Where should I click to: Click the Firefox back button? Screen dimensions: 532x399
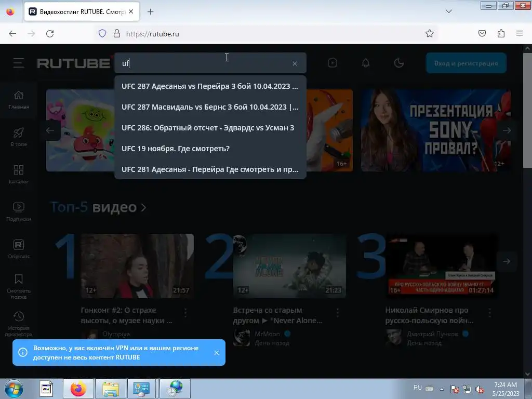coord(12,34)
